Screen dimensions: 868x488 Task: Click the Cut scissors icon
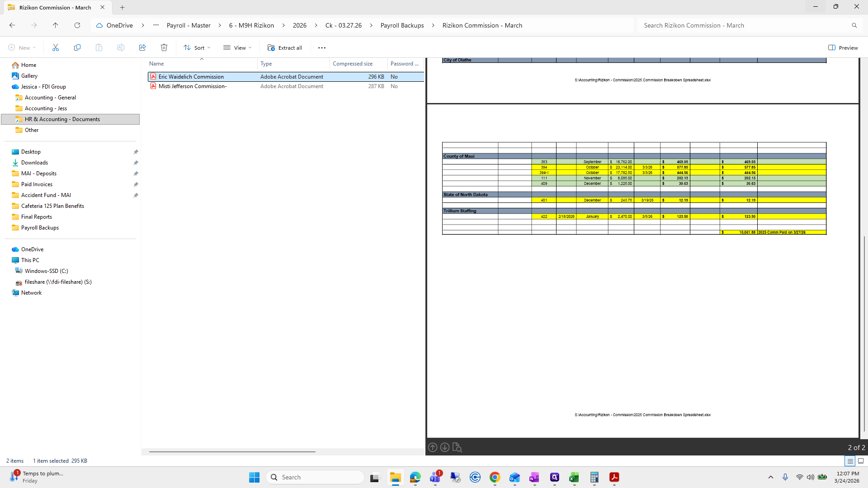coord(56,47)
